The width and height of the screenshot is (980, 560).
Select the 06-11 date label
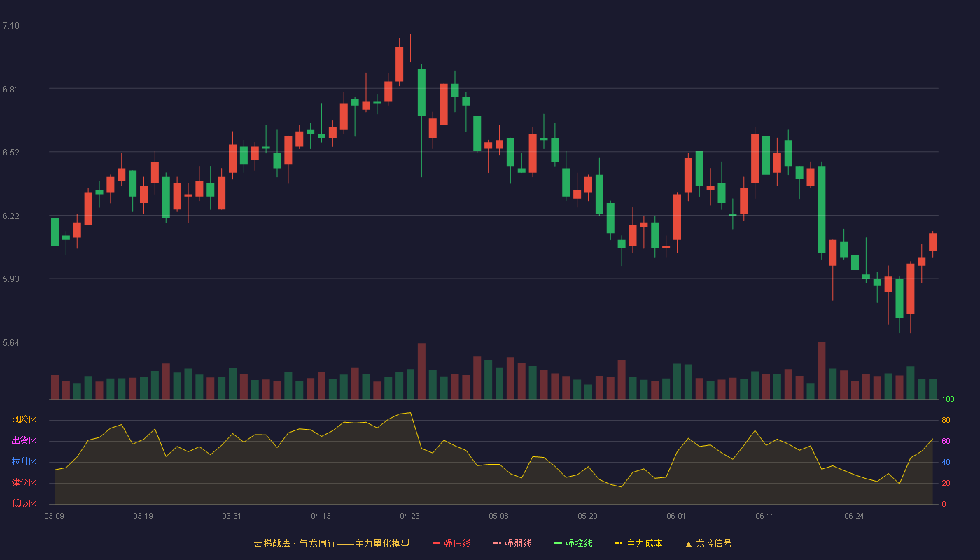coord(766,516)
